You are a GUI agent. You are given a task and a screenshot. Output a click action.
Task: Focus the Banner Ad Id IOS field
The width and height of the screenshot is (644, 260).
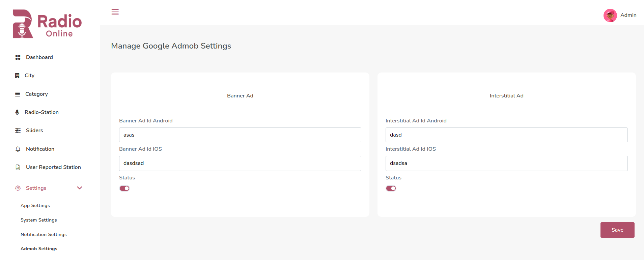pos(240,163)
